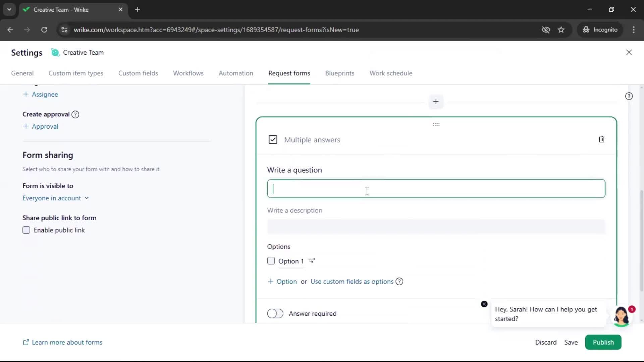The image size is (644, 362).
Task: Add an Approval
Action: pyautogui.click(x=40, y=126)
